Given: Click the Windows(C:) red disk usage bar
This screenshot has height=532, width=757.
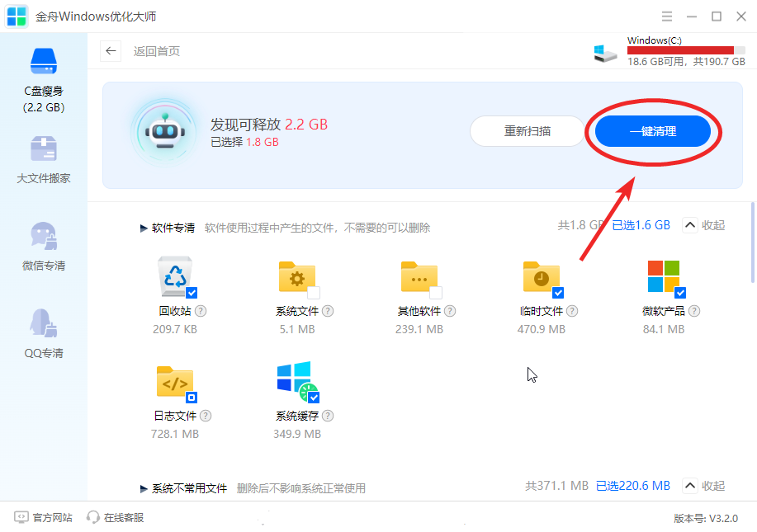Looking at the screenshot, I should pyautogui.click(x=680, y=50).
